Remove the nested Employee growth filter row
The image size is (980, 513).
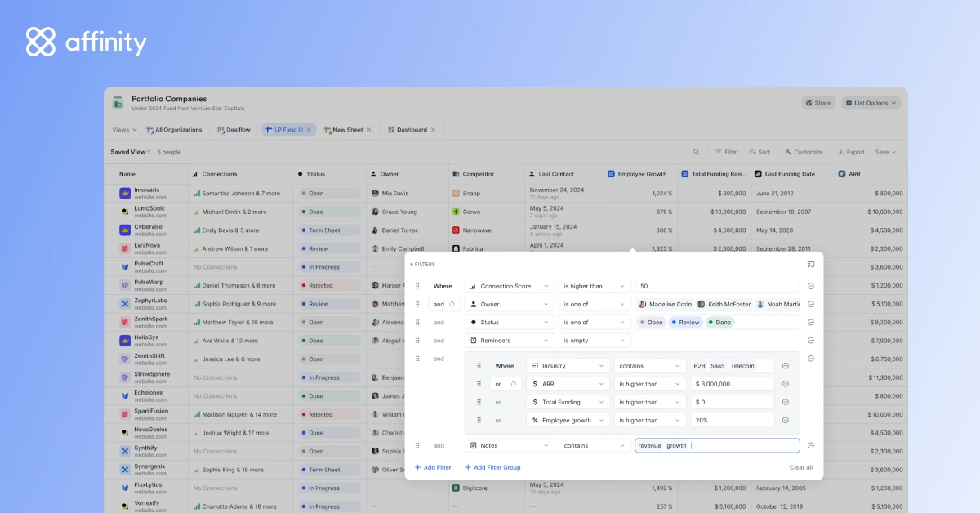pyautogui.click(x=786, y=420)
